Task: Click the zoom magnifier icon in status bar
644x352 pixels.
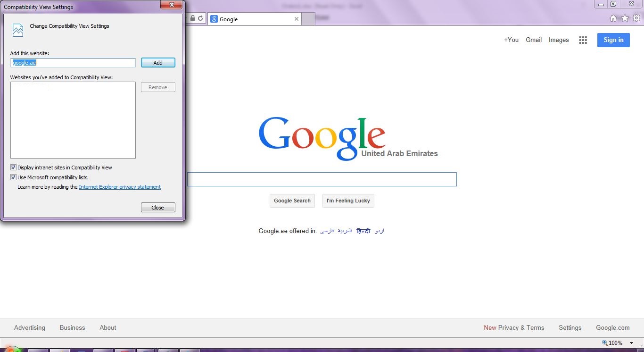Action: (x=605, y=343)
